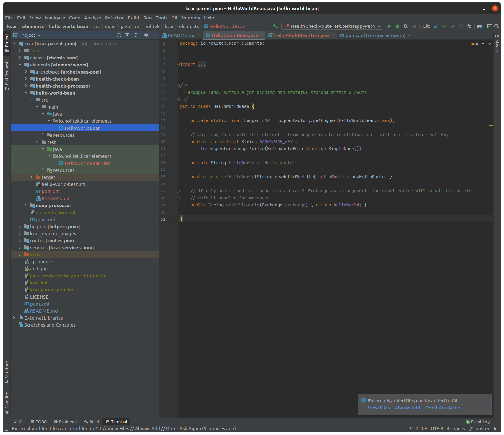The image size is (504, 435).
Task: Click Select Opened File crosshair icon
Action: [119, 35]
